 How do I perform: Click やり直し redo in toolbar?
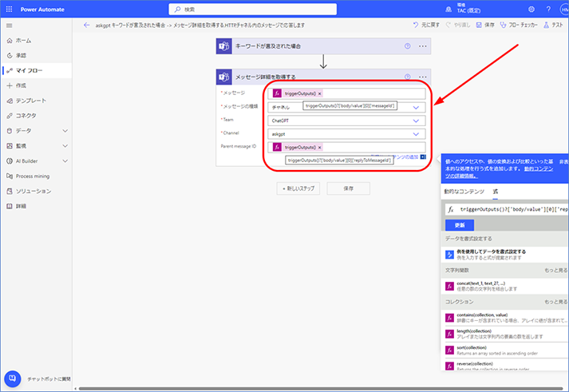pos(457,25)
